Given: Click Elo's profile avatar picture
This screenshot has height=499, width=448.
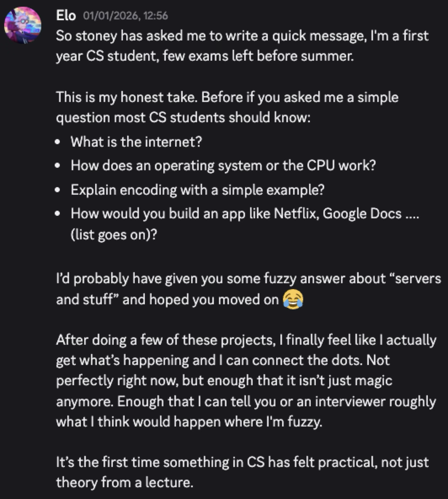Looking at the screenshot, I should [23, 25].
